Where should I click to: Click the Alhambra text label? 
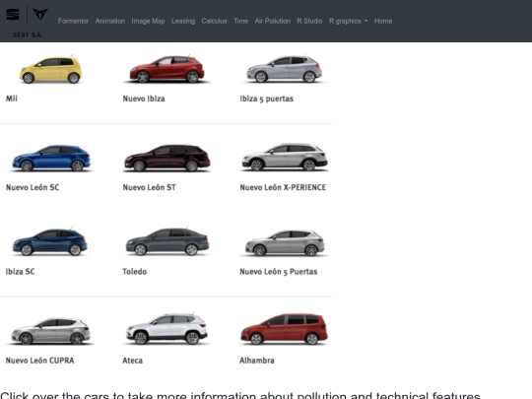click(257, 361)
